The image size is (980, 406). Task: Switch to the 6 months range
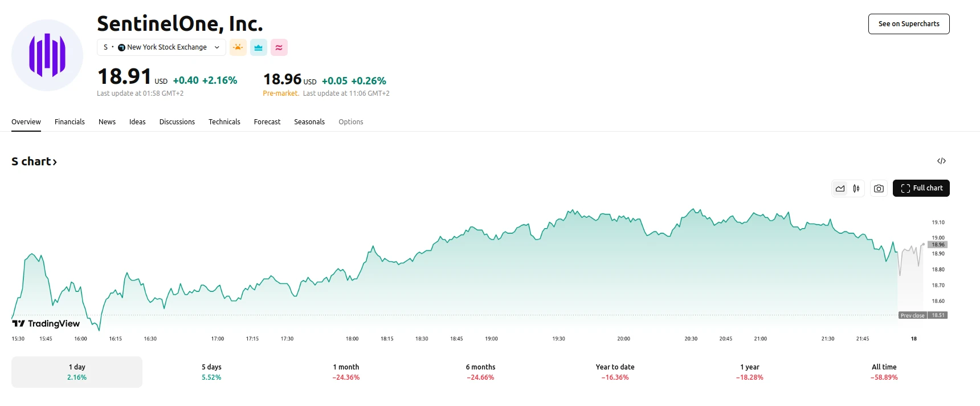coord(480,371)
